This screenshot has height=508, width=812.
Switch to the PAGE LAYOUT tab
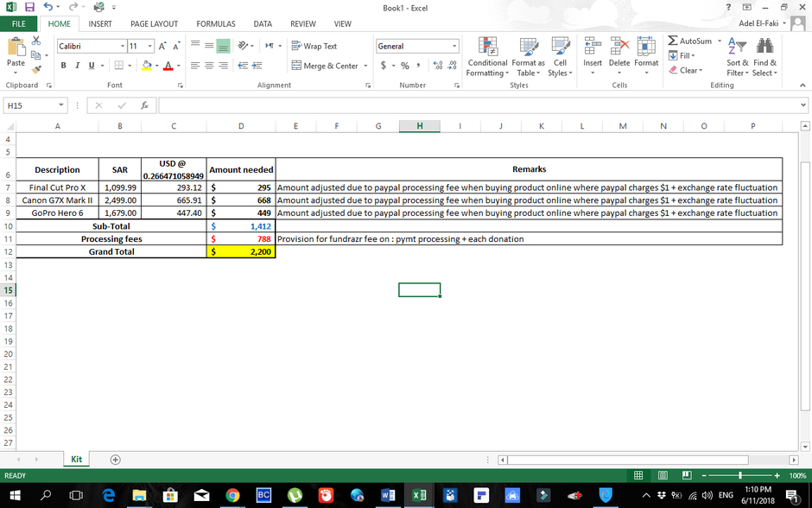pos(154,24)
